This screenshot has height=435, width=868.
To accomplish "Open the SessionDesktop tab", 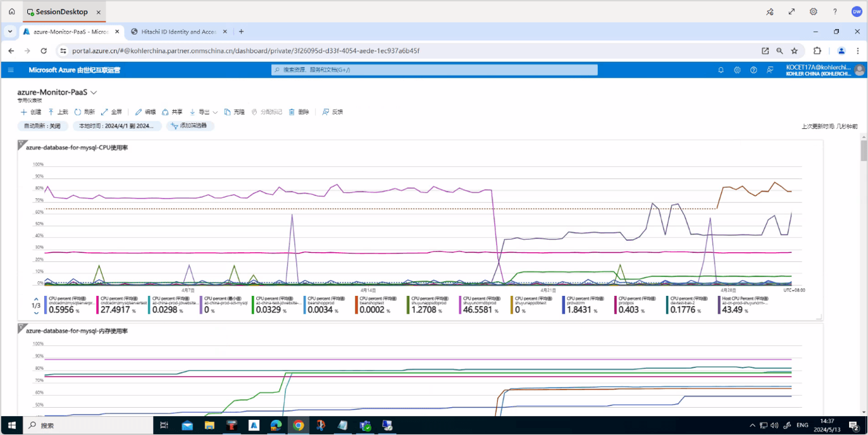I will (63, 11).
